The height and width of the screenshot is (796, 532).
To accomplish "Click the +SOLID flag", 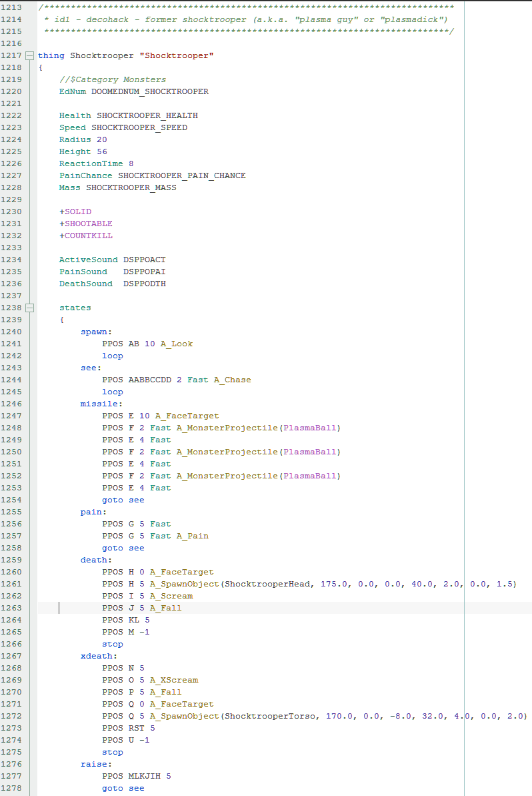I will pos(75,212).
